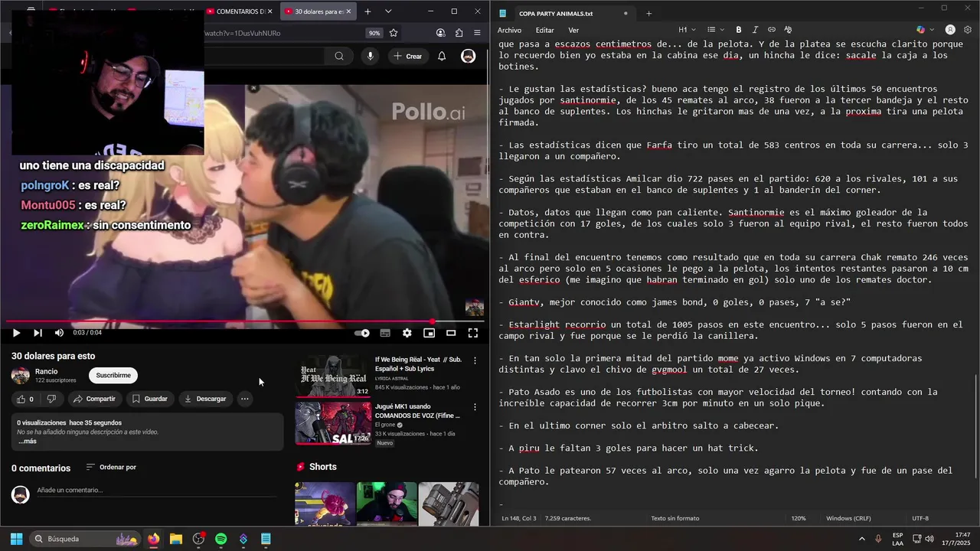The width and height of the screenshot is (980, 551).
Task: Click YouTube search magnifier button
Action: (x=338, y=56)
